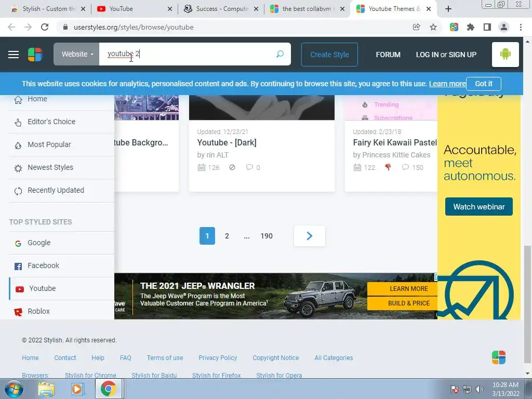Open the footer Copyright Notice link
Viewport: 532px width, 399px height.
tap(275, 357)
